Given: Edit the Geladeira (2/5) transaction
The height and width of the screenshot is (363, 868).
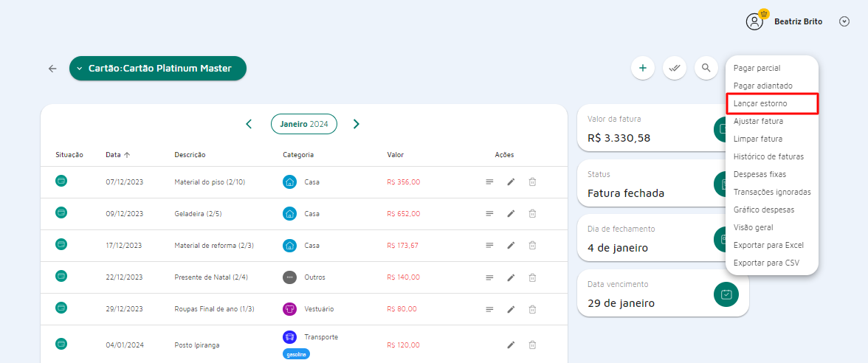Looking at the screenshot, I should click(x=510, y=213).
